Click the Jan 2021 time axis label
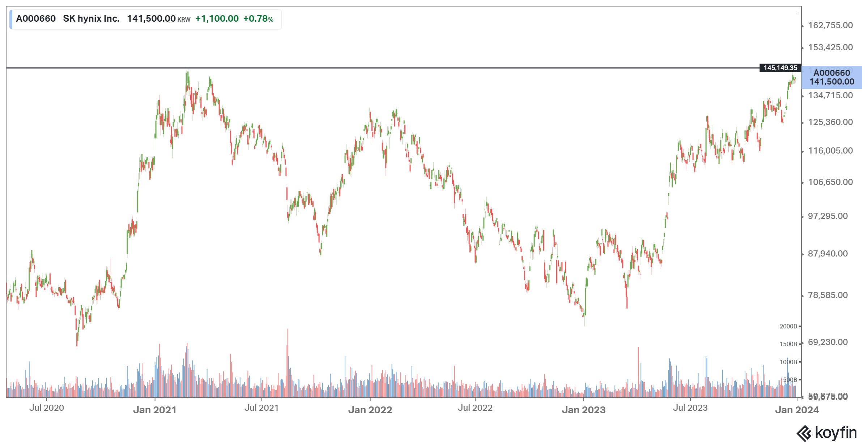This screenshot has width=868, height=448. 154,410
